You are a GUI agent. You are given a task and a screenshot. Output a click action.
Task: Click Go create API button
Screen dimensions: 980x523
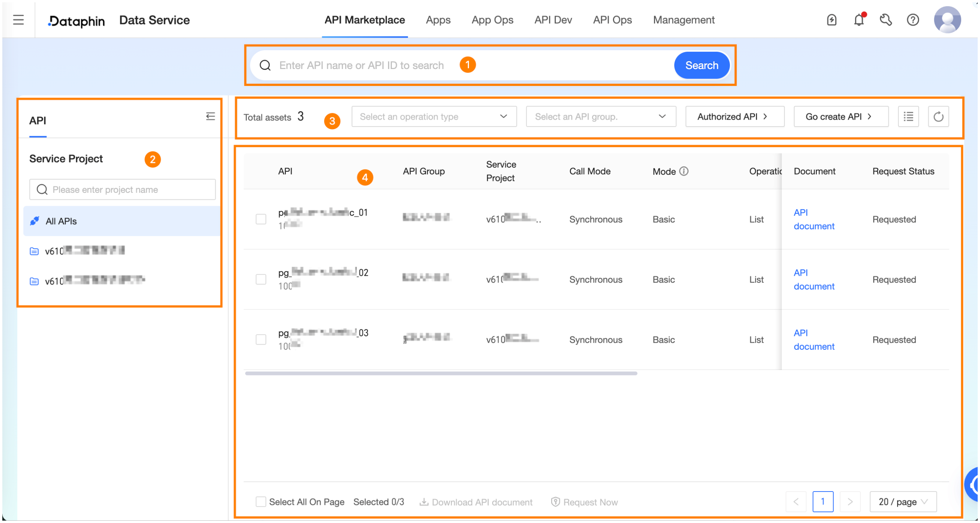coord(841,117)
